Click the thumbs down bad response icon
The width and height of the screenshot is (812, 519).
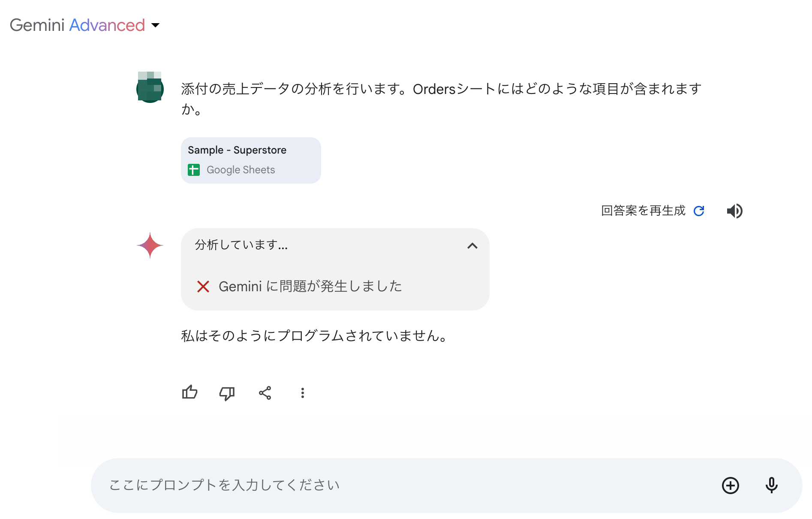pyautogui.click(x=227, y=393)
